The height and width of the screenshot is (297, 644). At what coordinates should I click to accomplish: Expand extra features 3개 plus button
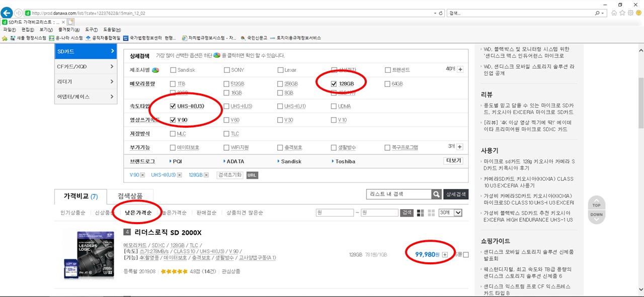[460, 147]
